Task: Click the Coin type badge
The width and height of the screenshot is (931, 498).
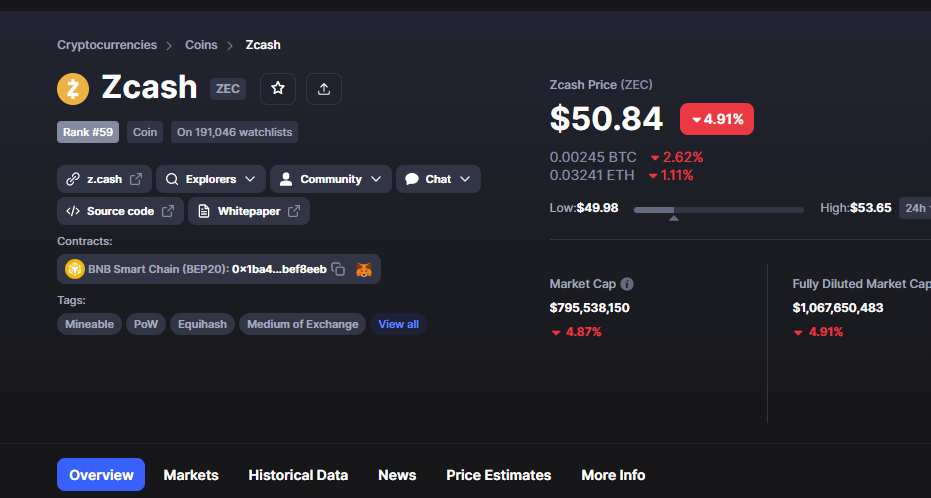Action: click(x=145, y=132)
